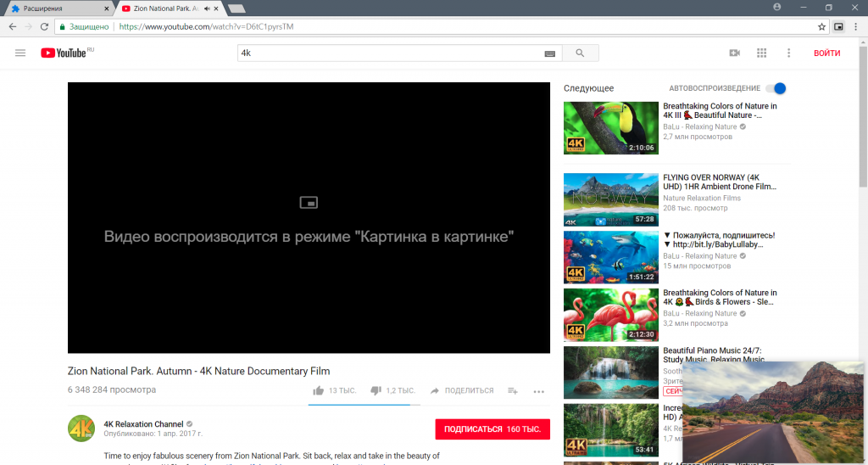The height and width of the screenshot is (465, 868).
Task: Click the YouTube logo to go home
Action: [x=64, y=53]
